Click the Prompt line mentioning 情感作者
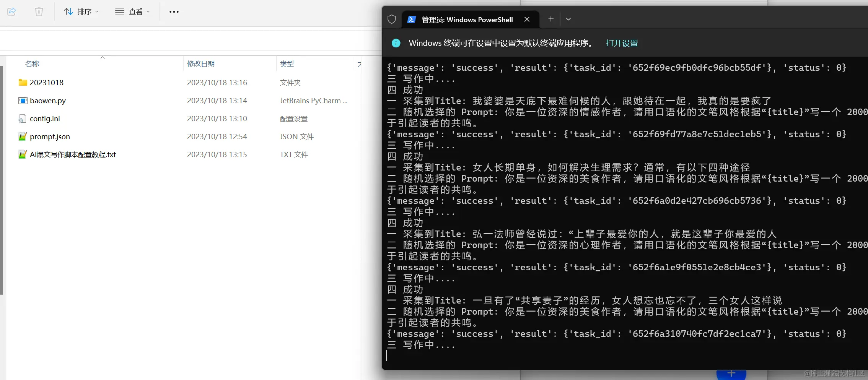The height and width of the screenshot is (380, 868). pos(627,112)
